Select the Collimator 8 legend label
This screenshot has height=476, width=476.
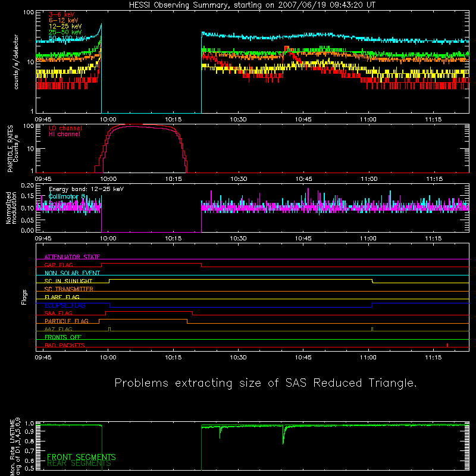(x=67, y=196)
